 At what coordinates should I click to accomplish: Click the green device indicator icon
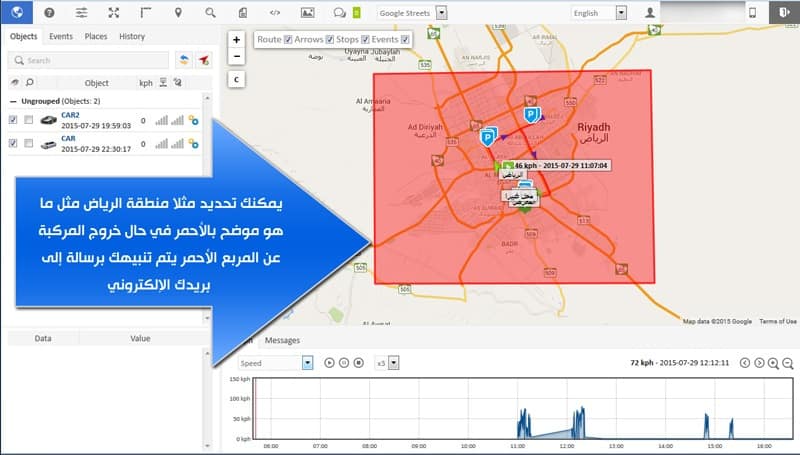[x=357, y=13]
